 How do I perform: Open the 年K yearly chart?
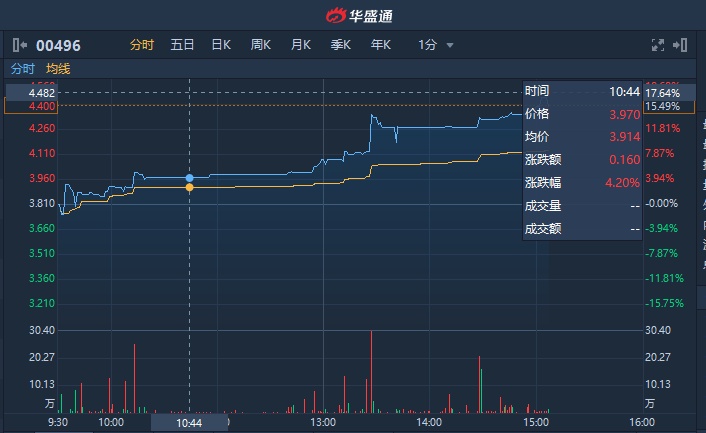coord(381,45)
